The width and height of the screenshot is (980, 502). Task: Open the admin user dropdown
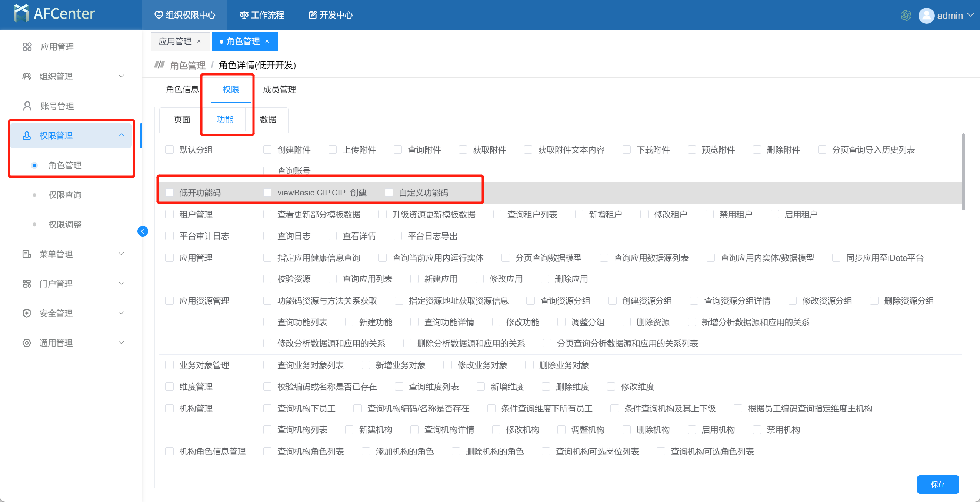[x=971, y=15]
